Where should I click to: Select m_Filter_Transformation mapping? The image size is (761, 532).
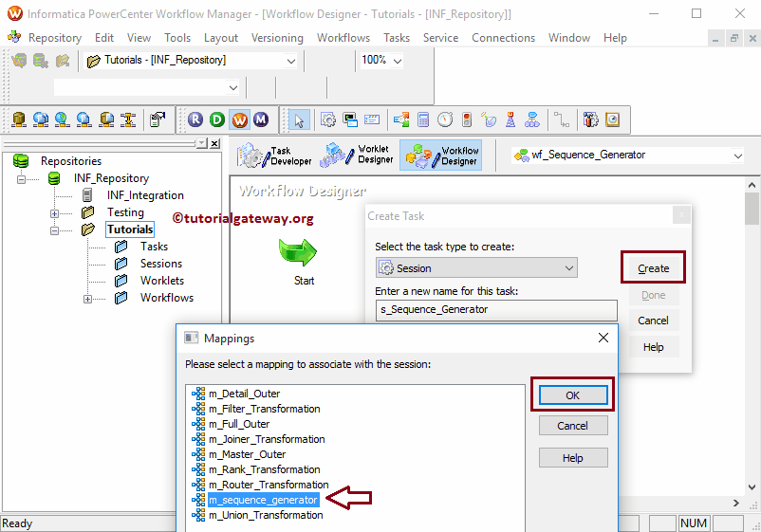click(265, 409)
